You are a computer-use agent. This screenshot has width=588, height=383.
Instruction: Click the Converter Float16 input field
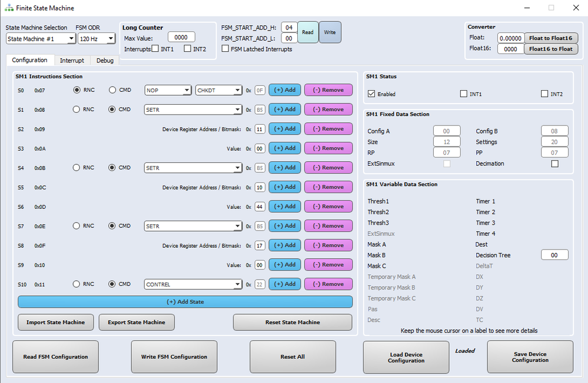pyautogui.click(x=511, y=49)
